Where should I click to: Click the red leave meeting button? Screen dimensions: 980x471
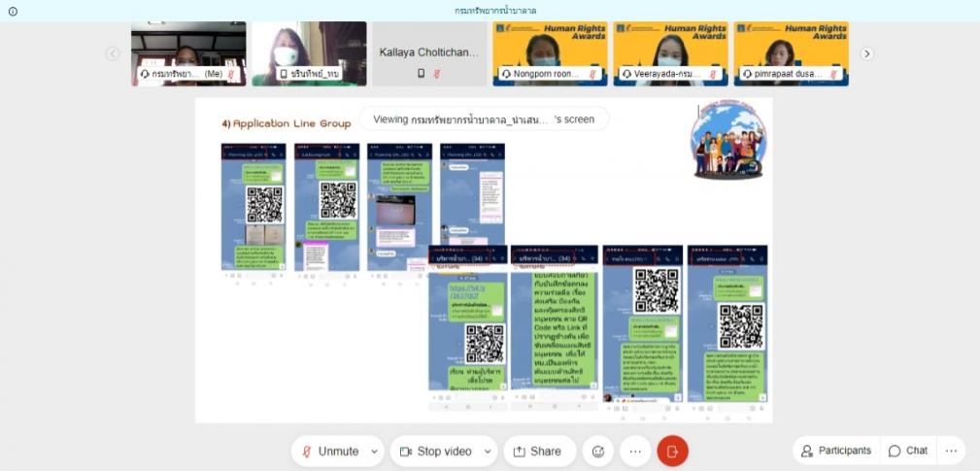672,451
